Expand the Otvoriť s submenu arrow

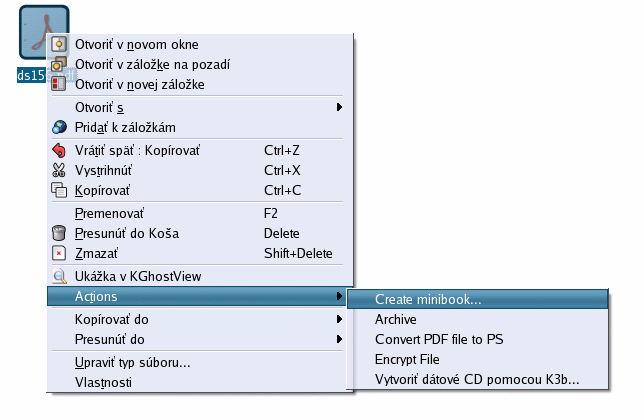[339, 107]
